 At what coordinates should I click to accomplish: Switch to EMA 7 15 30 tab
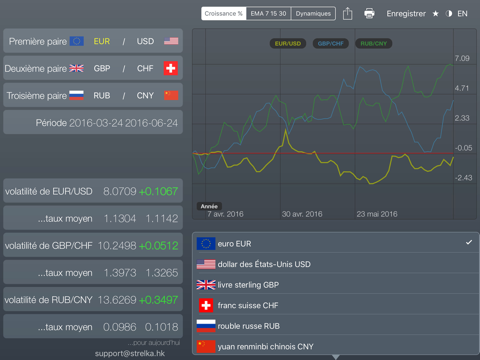[268, 14]
